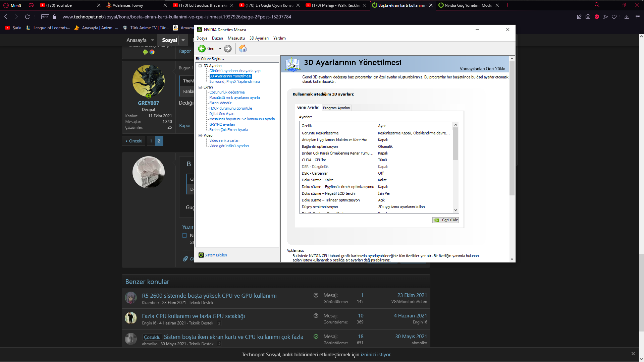Viewport: 644px width, 362px height.
Task: Select Surround, PhysX Yapılandırması item
Action: coord(234,81)
